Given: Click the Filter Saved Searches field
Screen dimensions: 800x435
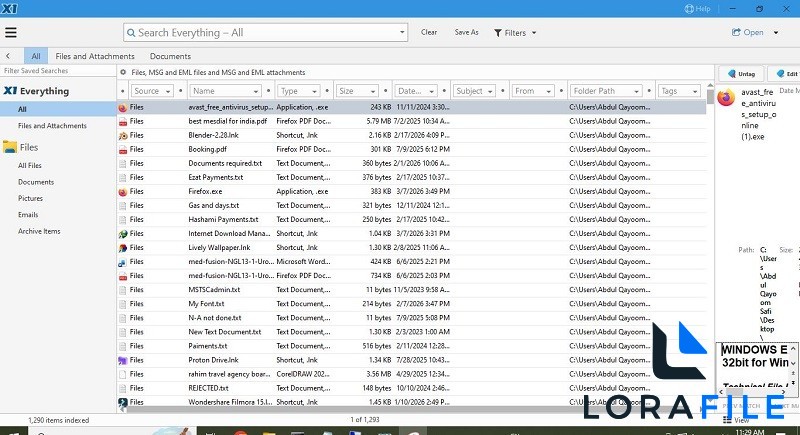Looking at the screenshot, I should [58, 71].
